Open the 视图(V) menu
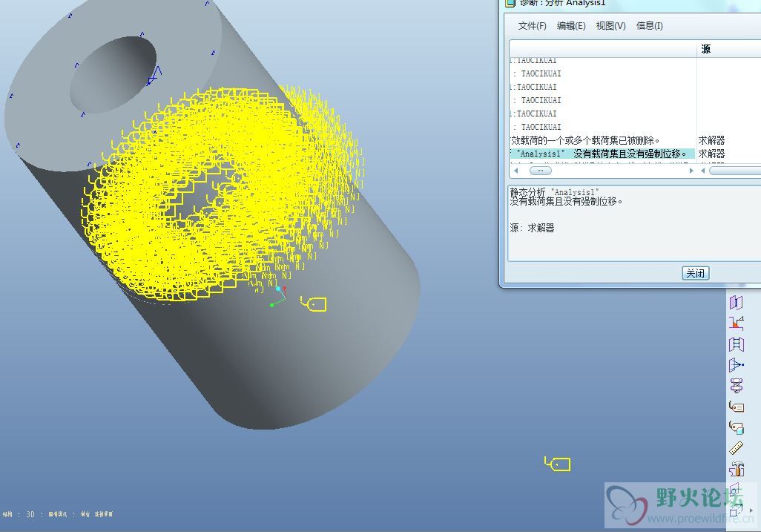This screenshot has height=532, width=761. pyautogui.click(x=610, y=26)
